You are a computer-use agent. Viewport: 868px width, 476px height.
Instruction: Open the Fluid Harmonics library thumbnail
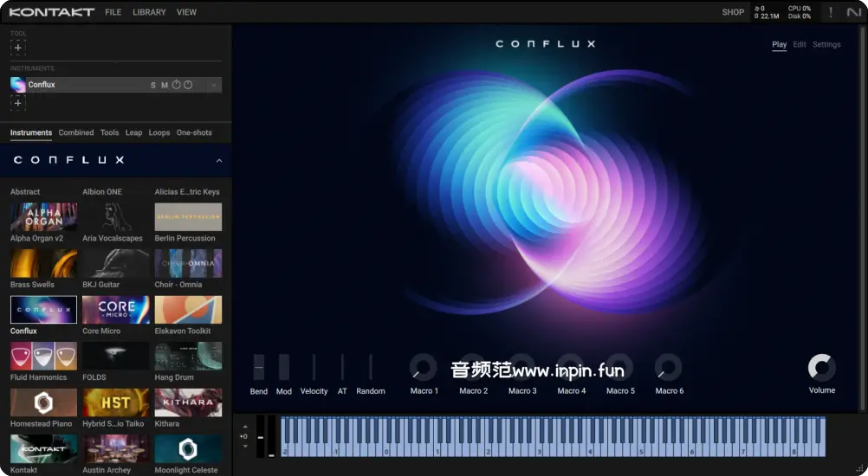point(43,356)
